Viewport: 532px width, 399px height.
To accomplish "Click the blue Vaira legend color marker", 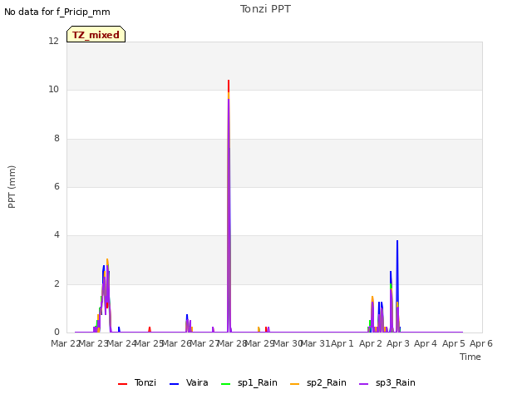I will (174, 384).
